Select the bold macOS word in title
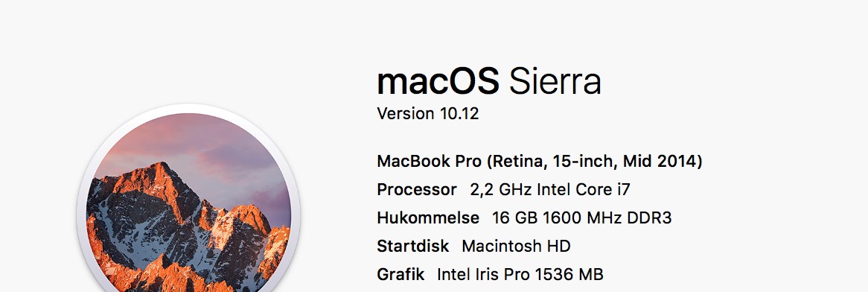The height and width of the screenshot is (292, 868). point(438,81)
